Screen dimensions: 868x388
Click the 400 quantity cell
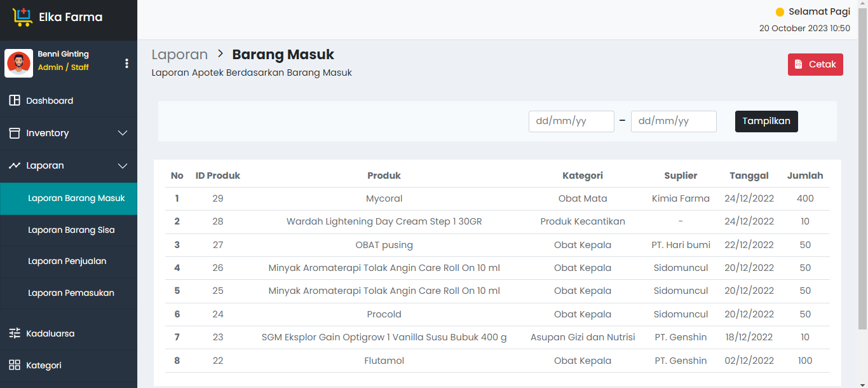coord(805,198)
